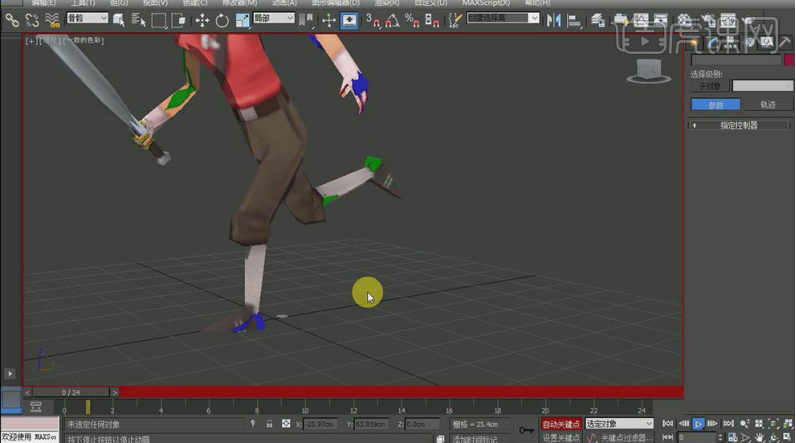Activate the Select and Scale tool
Image resolution: width=796 pixels, height=443 pixels.
coord(242,20)
